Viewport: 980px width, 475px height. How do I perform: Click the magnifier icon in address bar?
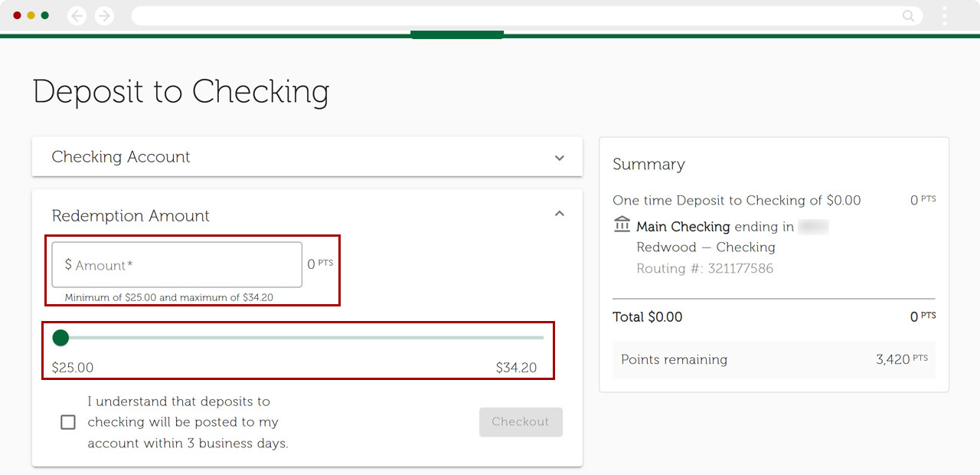(908, 16)
